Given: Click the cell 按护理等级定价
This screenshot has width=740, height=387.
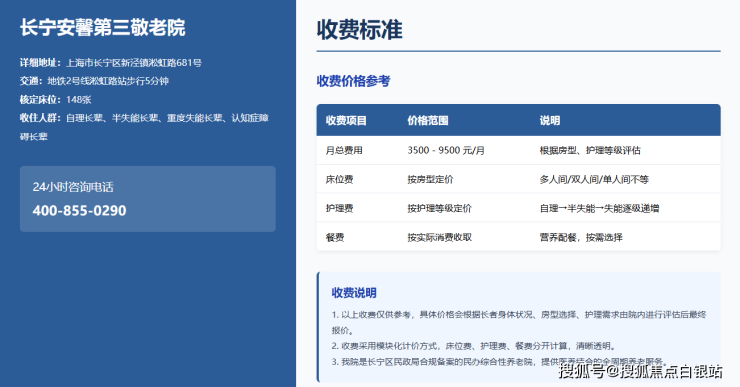Looking at the screenshot, I should [439, 208].
